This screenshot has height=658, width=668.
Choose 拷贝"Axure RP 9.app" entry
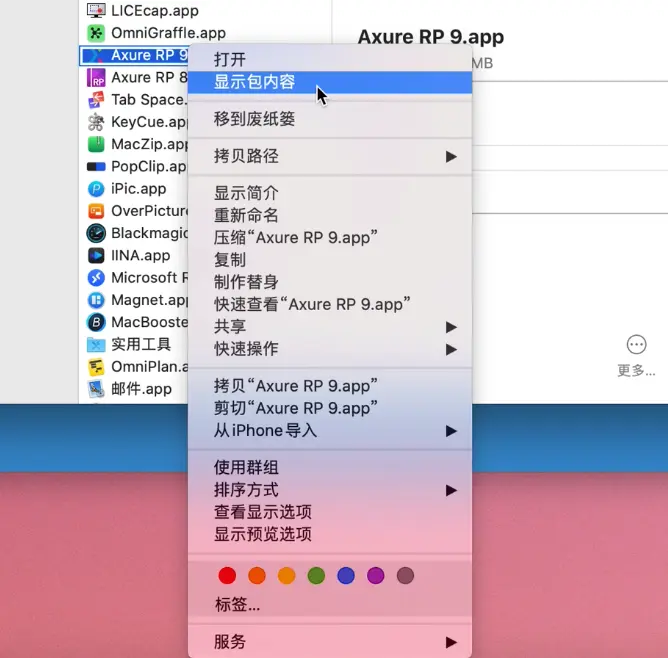tap(330, 386)
